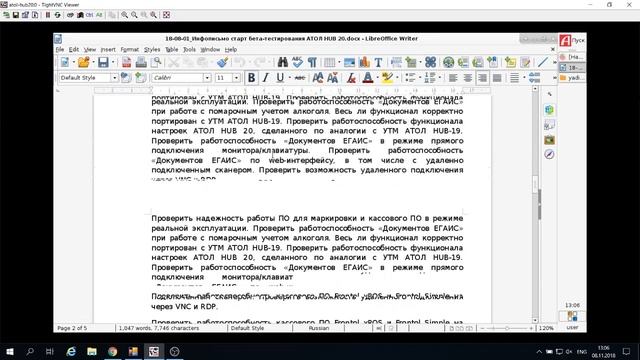Toggle the TightVNC Alt key button
640x360 pixels.
click(99, 15)
